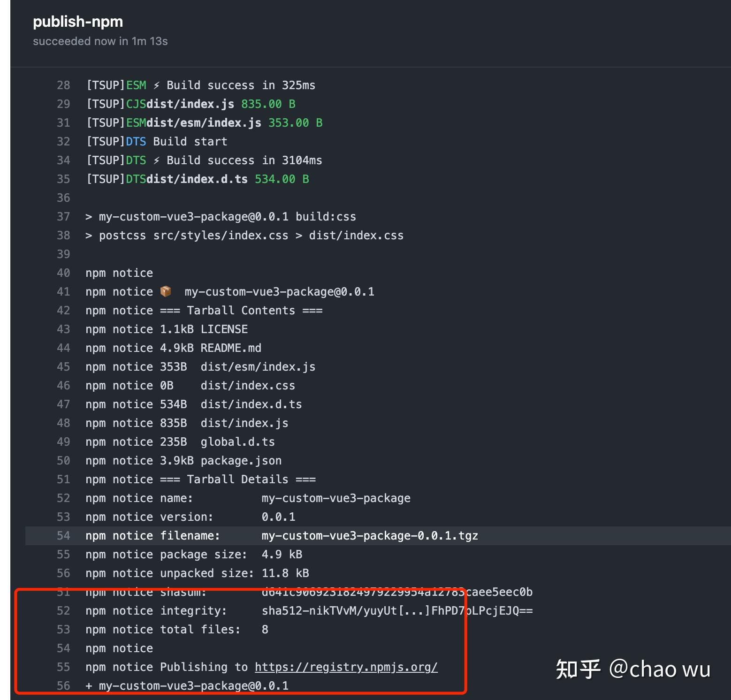This screenshot has height=700, width=731.
Task: Click the 'unpacked size: 11.8 kB' line
Action: 197,573
